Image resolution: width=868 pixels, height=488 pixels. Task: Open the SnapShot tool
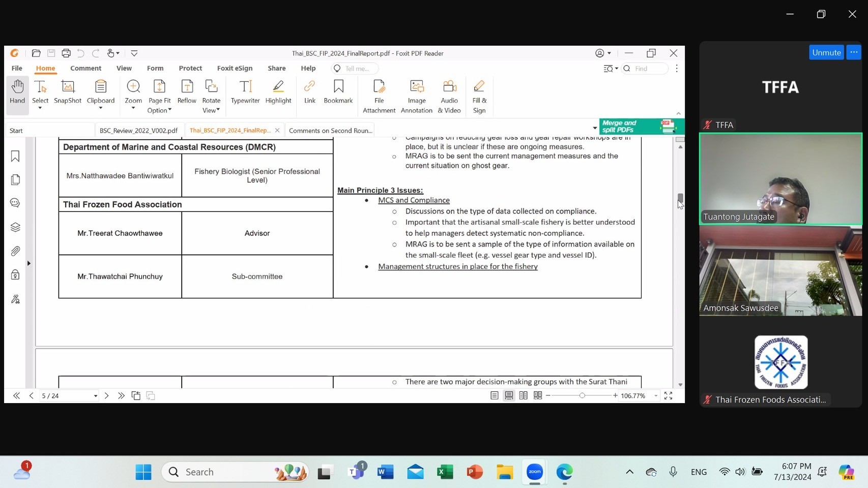click(68, 92)
